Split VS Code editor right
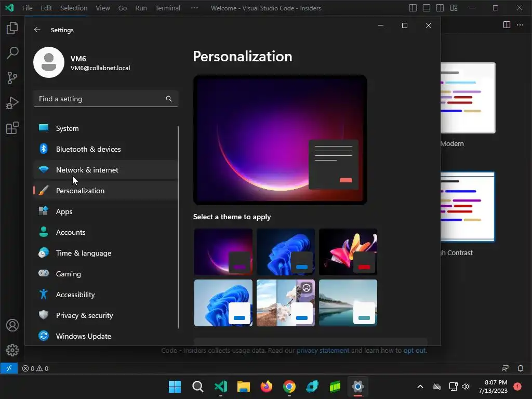 507,25
